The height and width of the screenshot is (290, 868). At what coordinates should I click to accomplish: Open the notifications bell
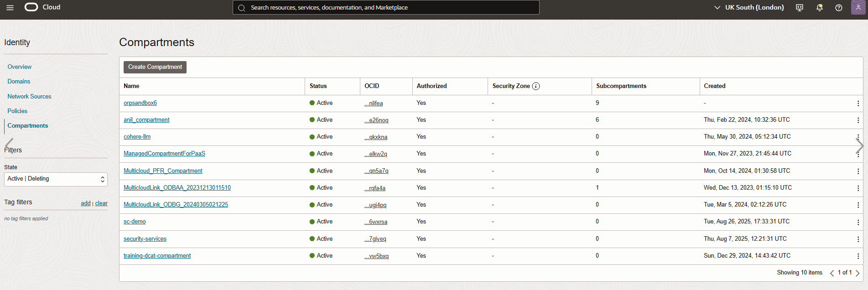tap(819, 7)
